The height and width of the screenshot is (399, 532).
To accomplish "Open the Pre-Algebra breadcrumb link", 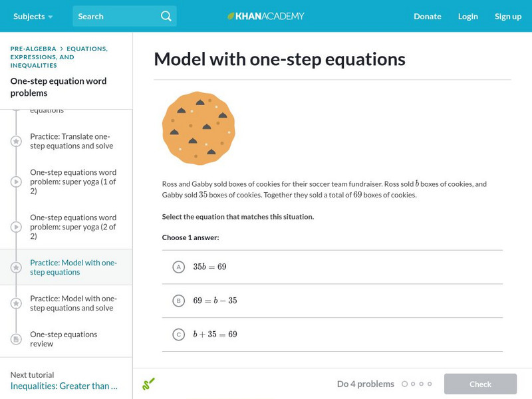I will pos(33,49).
